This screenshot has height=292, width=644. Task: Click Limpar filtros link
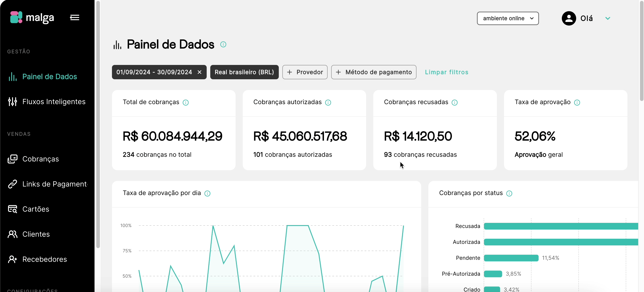[446, 72]
